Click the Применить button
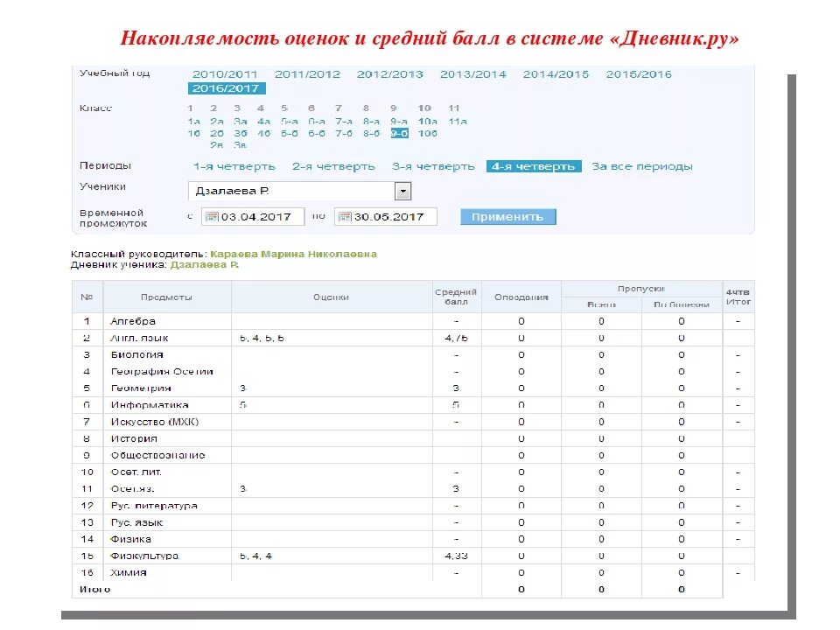Viewport: 840px width, 630px height. click(507, 217)
